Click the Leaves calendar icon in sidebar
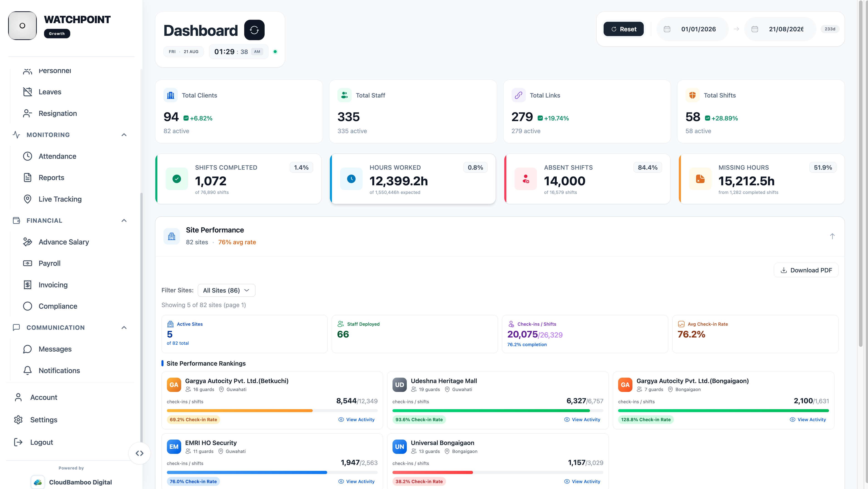This screenshot has width=868, height=489. click(27, 92)
